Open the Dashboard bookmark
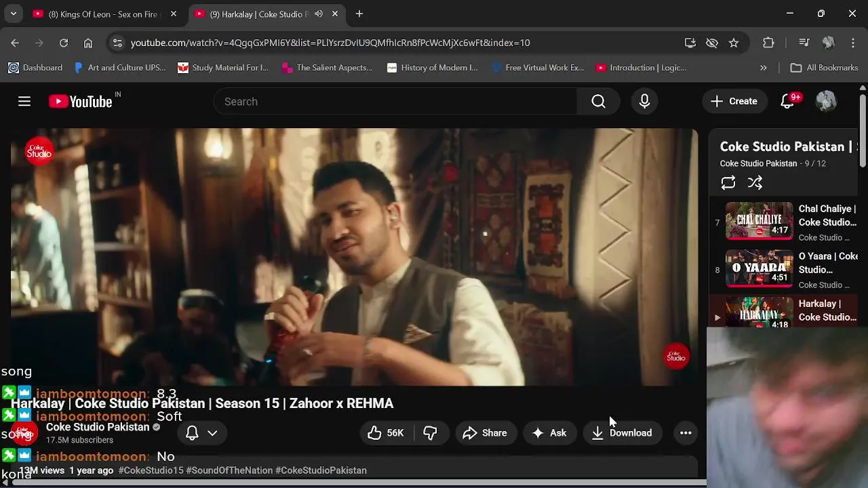This screenshot has width=868, height=488. (35, 68)
